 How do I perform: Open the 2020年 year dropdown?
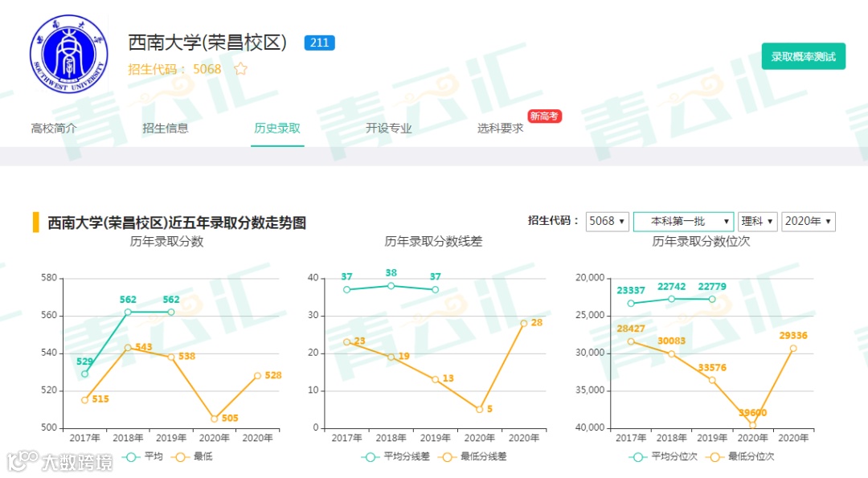[x=809, y=221]
